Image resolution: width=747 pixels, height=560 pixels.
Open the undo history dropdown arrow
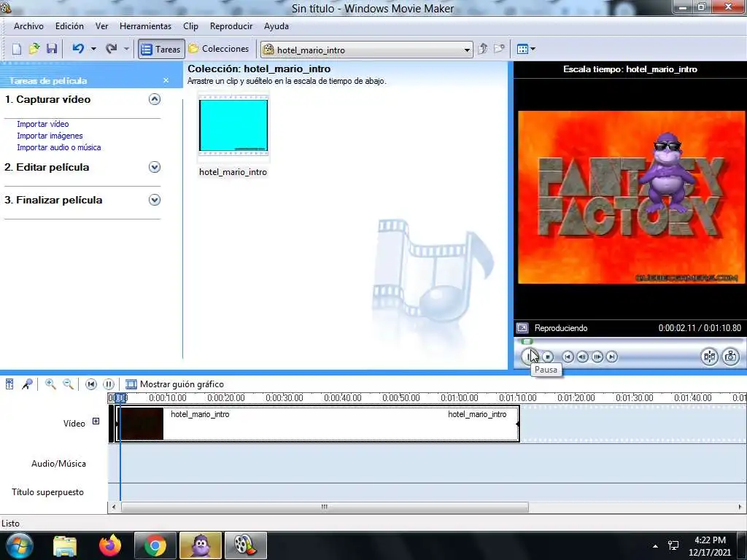(93, 49)
